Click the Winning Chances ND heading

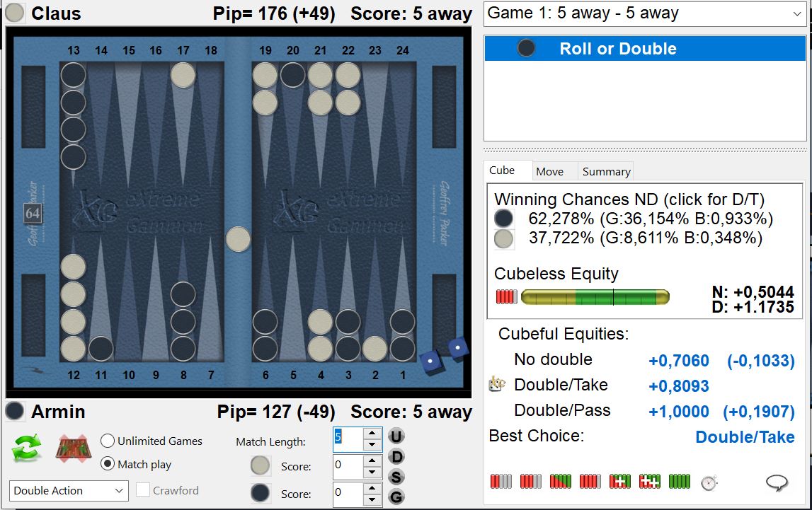coord(629,200)
